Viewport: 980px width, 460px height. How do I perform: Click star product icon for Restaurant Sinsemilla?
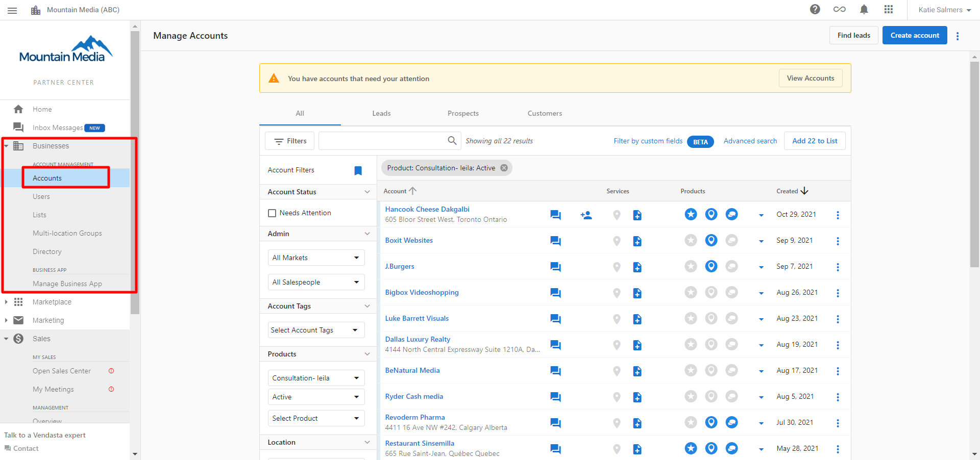click(x=691, y=448)
